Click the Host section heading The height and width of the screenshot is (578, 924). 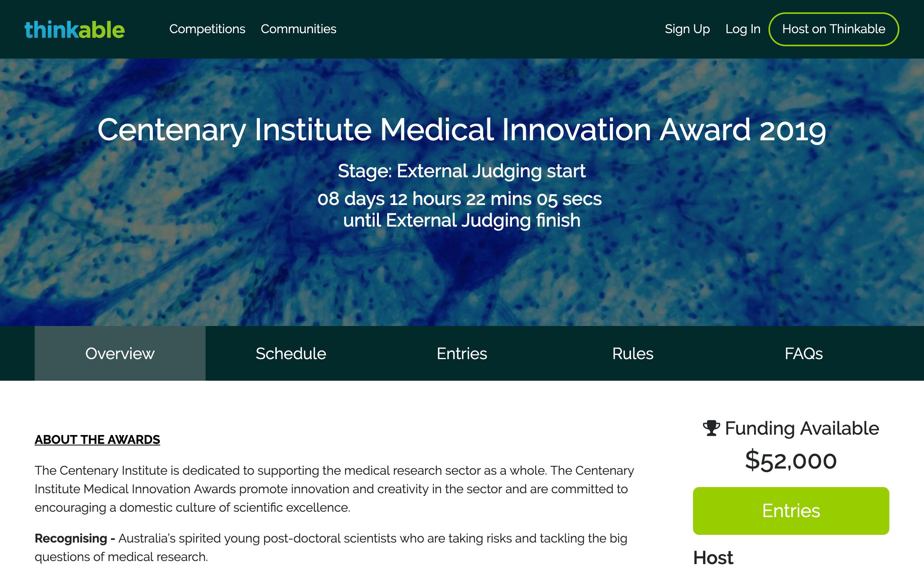[x=713, y=558]
